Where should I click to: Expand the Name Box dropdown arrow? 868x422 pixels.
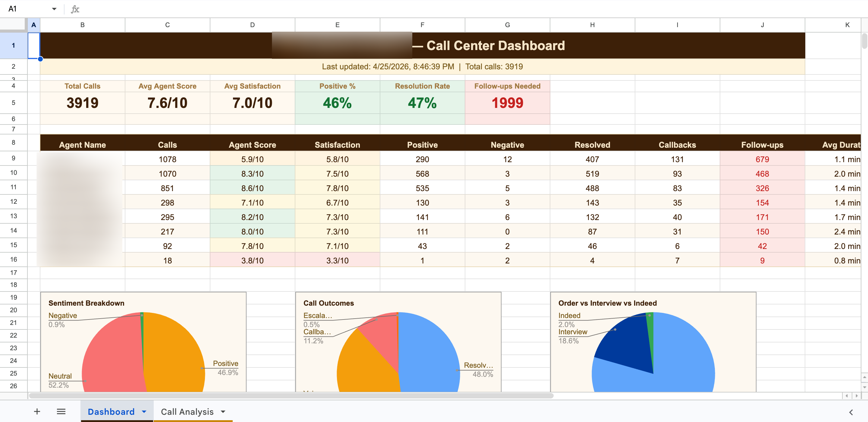(54, 9)
